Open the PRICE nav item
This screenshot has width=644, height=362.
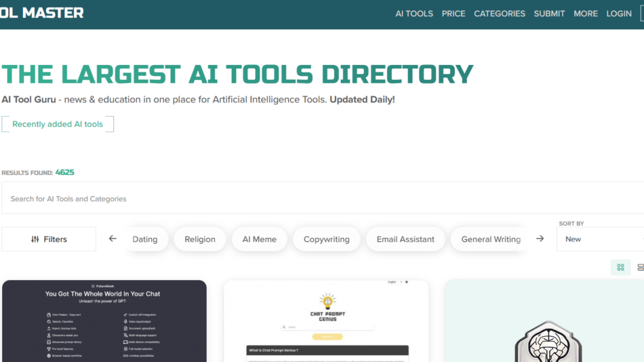point(454,14)
